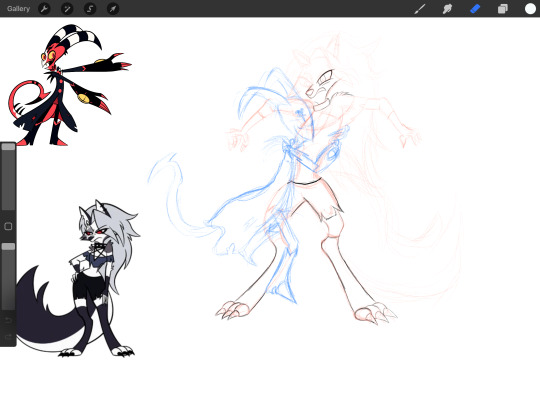This screenshot has width=540, height=405.
Task: Open the Actions wrench menu
Action: coord(44,9)
